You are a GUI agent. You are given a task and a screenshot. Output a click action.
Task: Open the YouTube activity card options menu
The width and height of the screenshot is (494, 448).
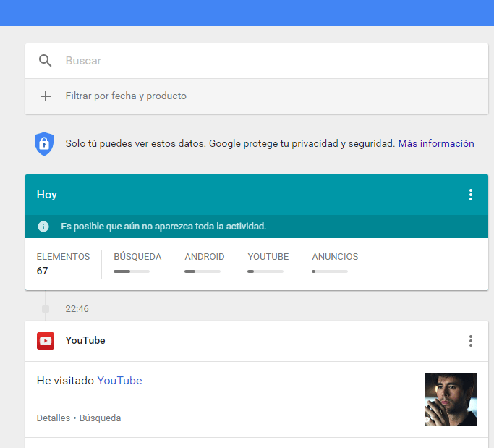471,341
